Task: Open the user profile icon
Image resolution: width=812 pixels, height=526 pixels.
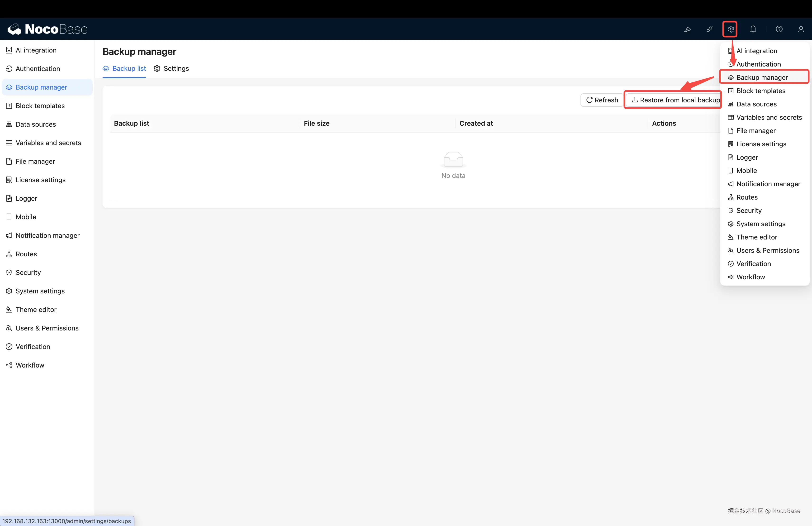Action: 801,29
